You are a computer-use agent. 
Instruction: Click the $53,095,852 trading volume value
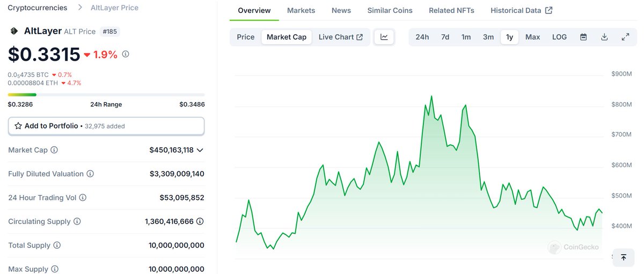pos(182,198)
